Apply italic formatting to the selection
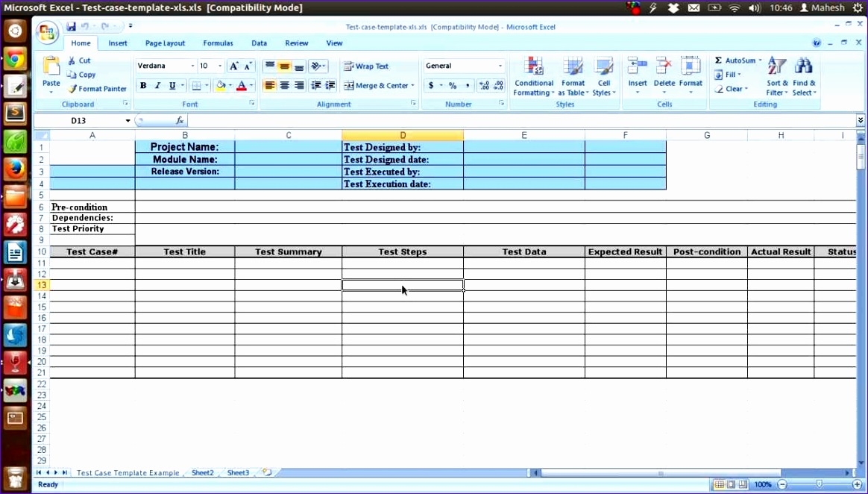The image size is (868, 494). (x=156, y=85)
